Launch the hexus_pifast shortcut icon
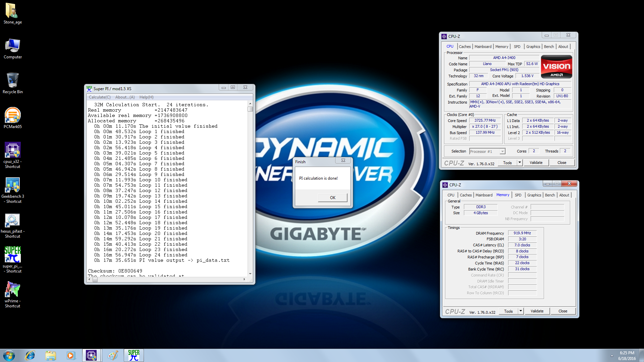 point(12,225)
